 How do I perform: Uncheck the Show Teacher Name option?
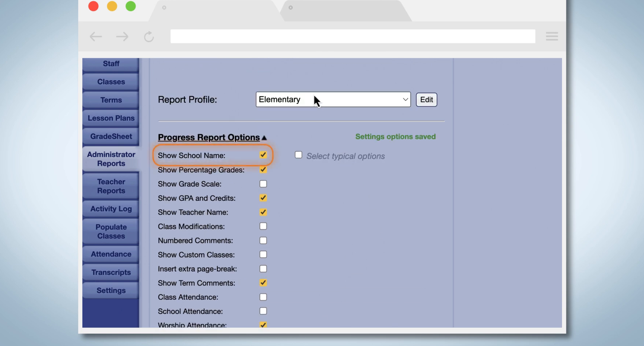263,212
